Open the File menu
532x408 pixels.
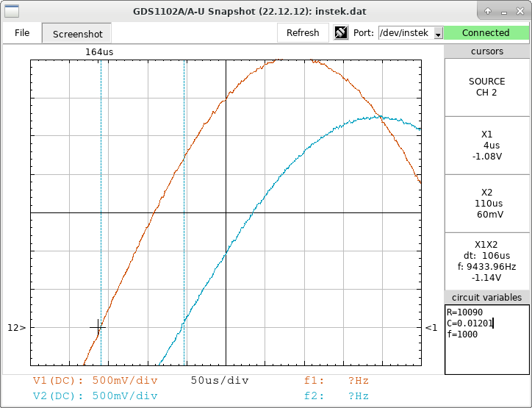22,33
